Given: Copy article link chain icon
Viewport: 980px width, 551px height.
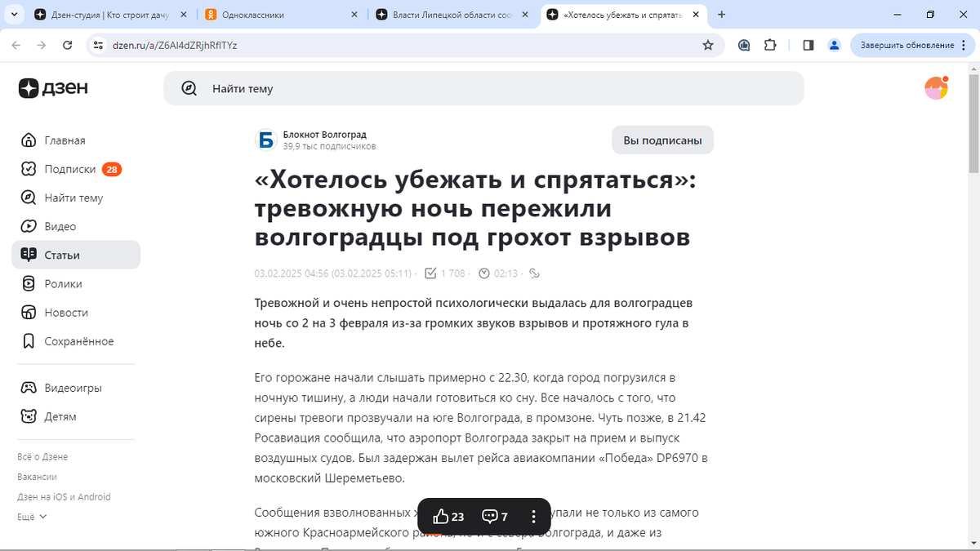Looking at the screenshot, I should click(535, 273).
